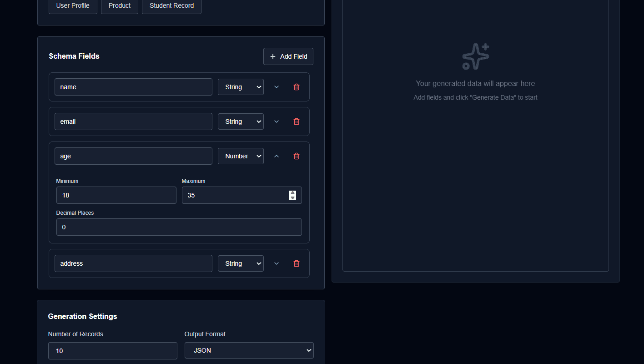This screenshot has height=364, width=644.
Task: Focus the name field input
Action: coord(133,87)
